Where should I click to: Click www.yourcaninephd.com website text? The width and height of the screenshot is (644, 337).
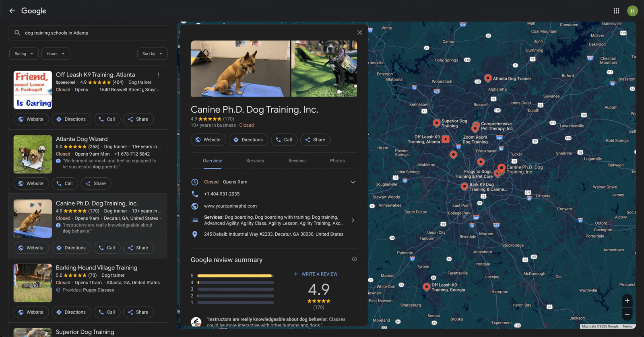coord(230,206)
